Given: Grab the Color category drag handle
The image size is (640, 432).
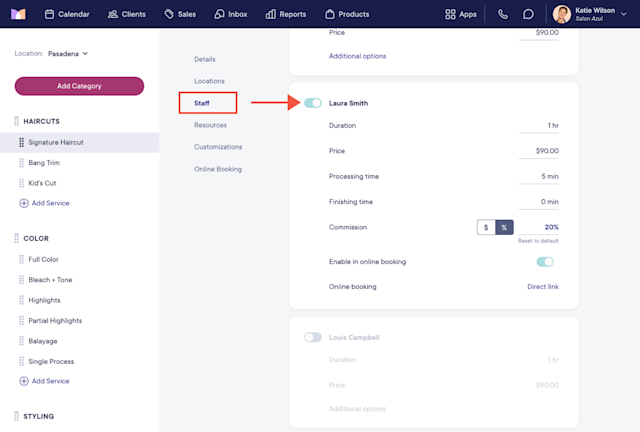Looking at the screenshot, I should click(x=16, y=238).
